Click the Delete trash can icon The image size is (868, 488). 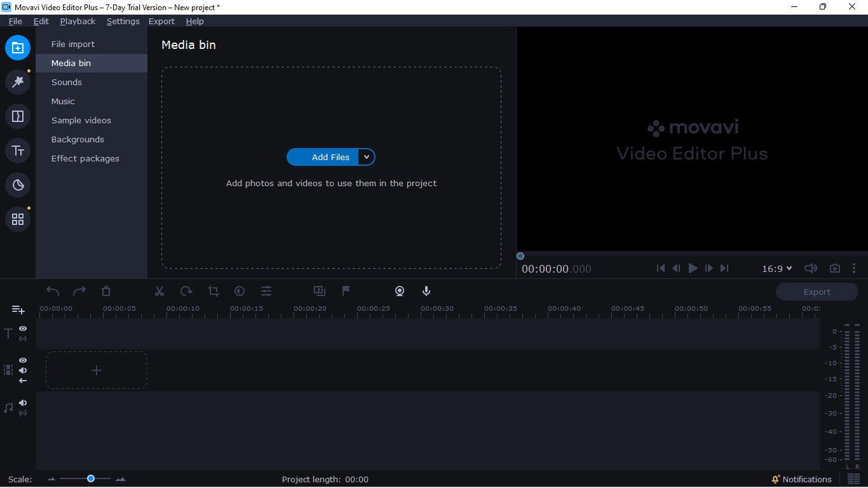(x=106, y=291)
